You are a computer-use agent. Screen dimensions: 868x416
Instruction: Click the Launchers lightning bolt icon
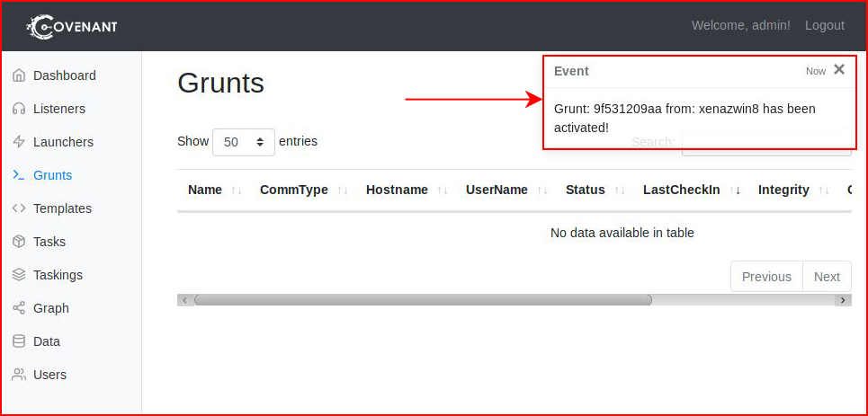click(19, 142)
